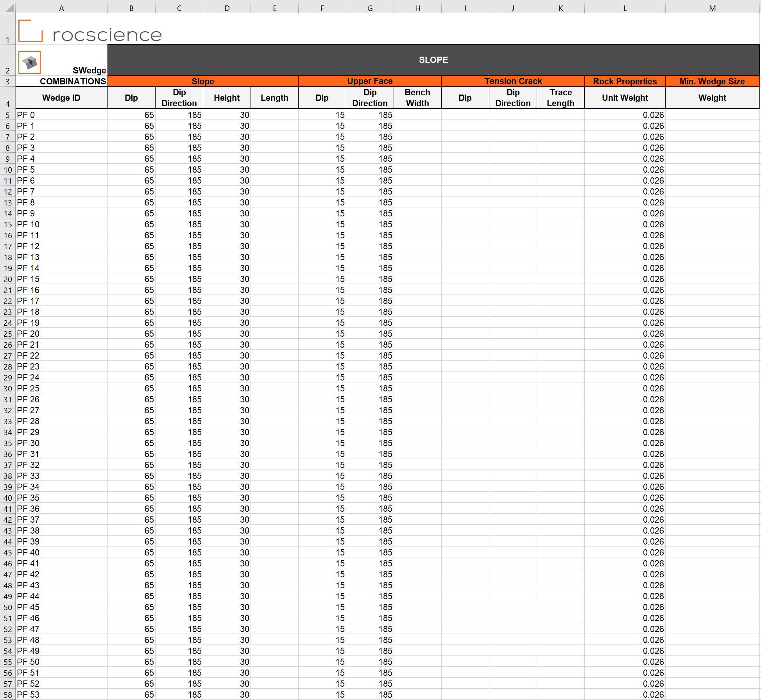This screenshot has width=761, height=700.
Task: Click the Trace Length heading
Action: 560,98
